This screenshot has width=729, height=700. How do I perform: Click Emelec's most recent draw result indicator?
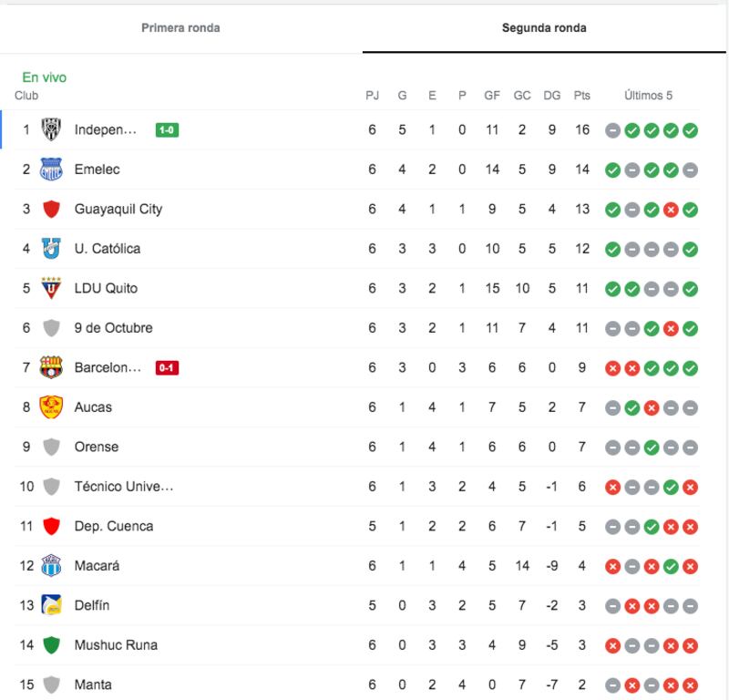click(x=690, y=170)
